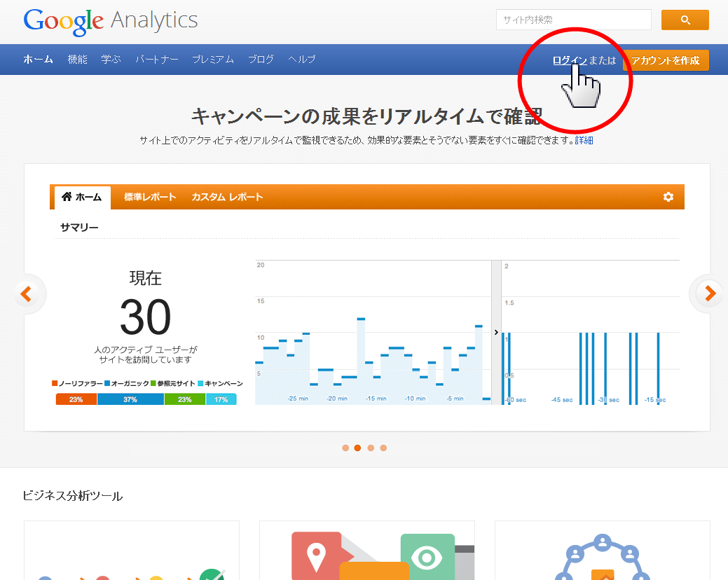This screenshot has height=580, width=728.
Task: Click the キャンペーン legend label
Action: 224,384
